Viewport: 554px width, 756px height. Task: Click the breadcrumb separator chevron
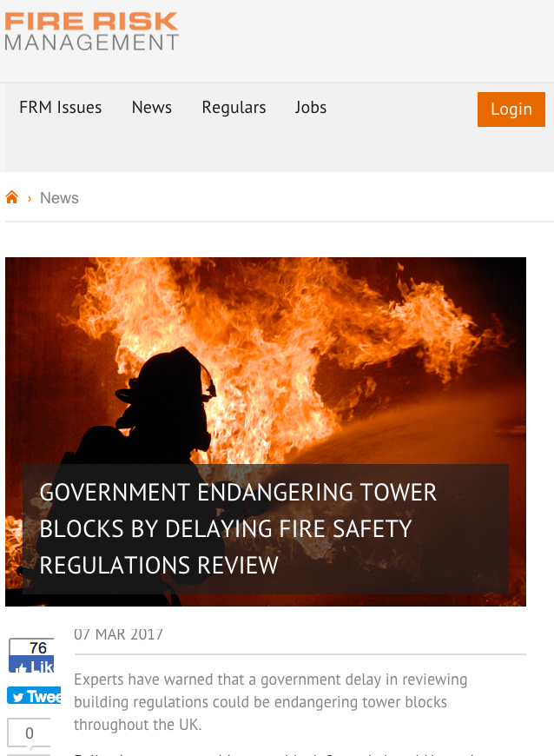30,198
